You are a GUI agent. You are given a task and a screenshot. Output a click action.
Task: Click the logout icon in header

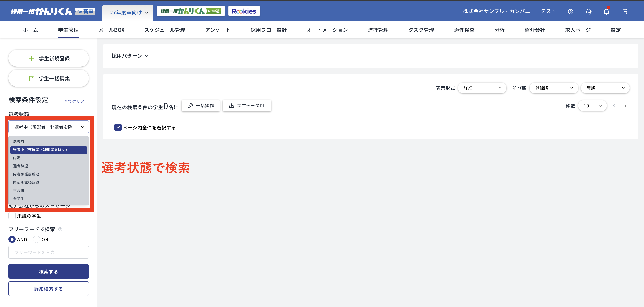[625, 11]
